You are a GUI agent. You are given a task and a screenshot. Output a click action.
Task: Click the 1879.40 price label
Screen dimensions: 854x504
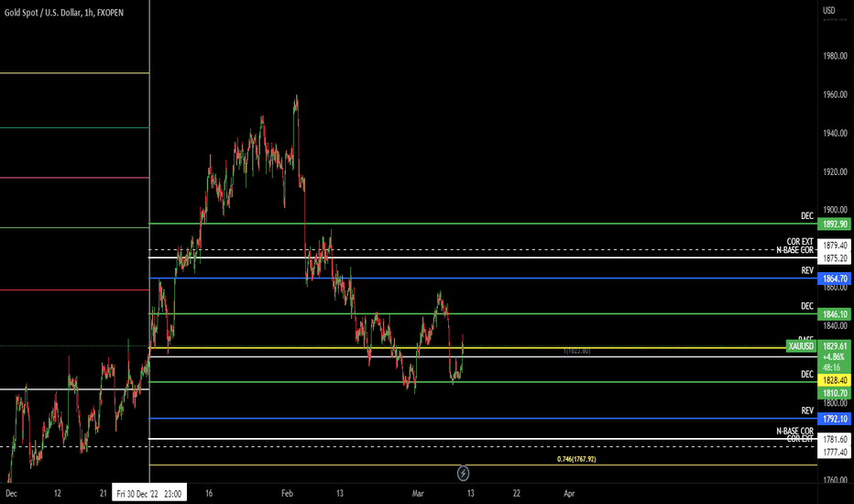(x=835, y=246)
